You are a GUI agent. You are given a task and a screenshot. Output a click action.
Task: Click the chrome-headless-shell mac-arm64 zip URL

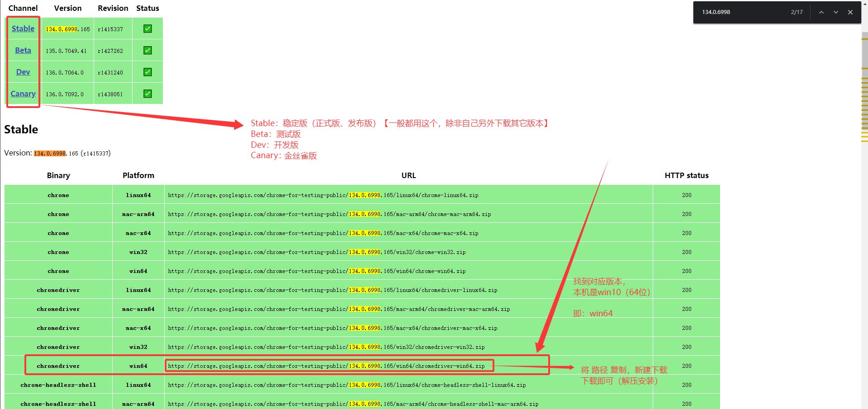(x=353, y=404)
